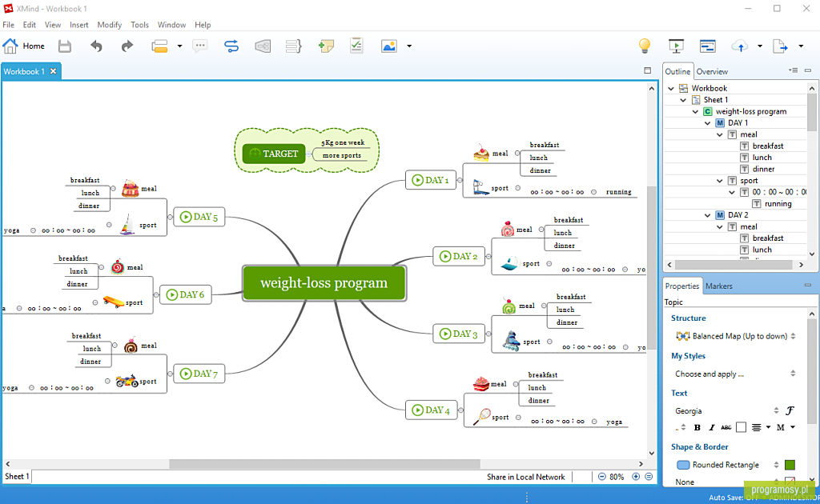820x504 pixels.
Task: Toggle italic text in Properties
Action: point(711,427)
